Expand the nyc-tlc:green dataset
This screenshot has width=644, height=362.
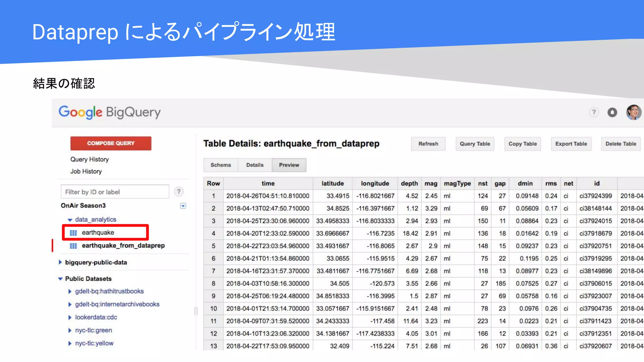click(70, 330)
